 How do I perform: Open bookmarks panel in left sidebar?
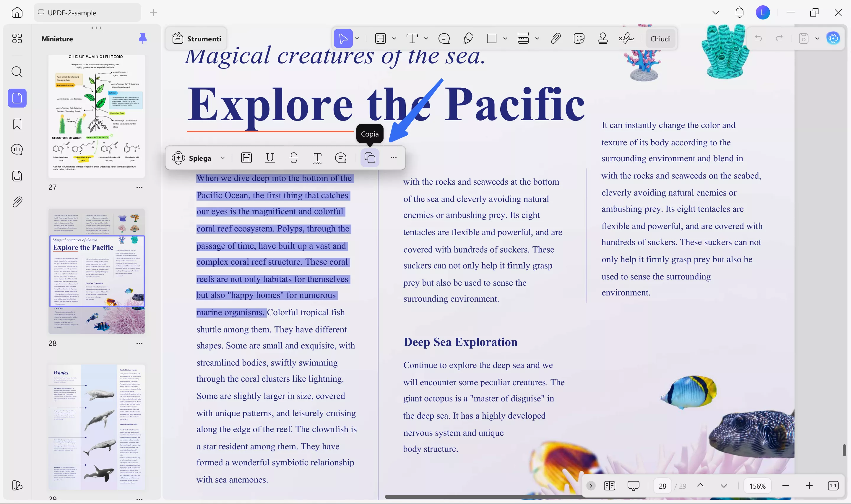pyautogui.click(x=17, y=124)
